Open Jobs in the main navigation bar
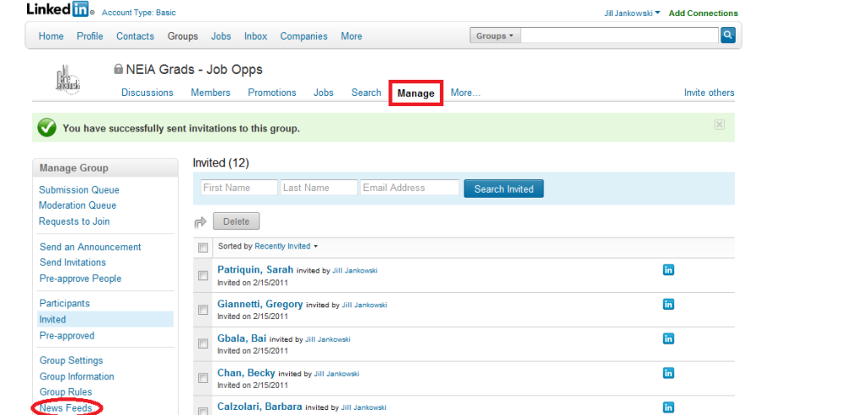Viewport: 868px width, 415px height. (221, 36)
